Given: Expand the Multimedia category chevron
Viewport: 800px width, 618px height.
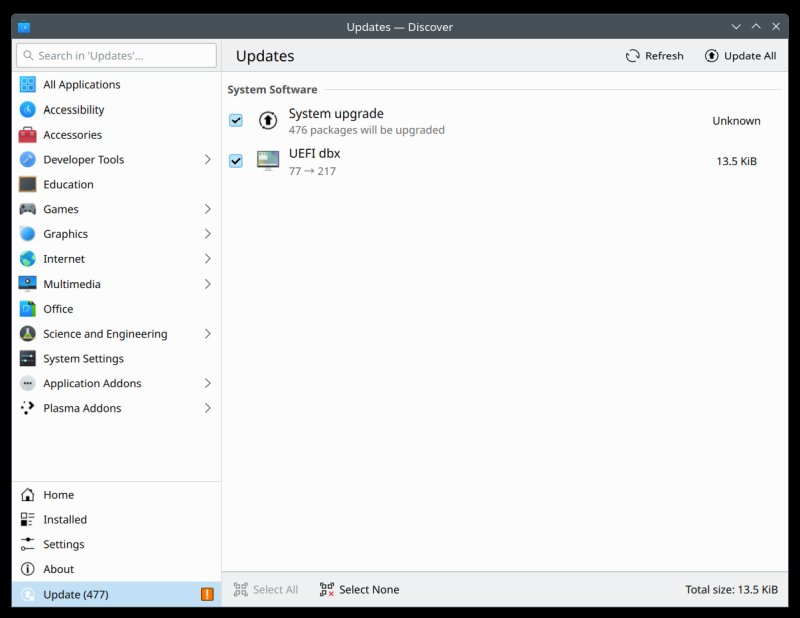Looking at the screenshot, I should click(207, 284).
